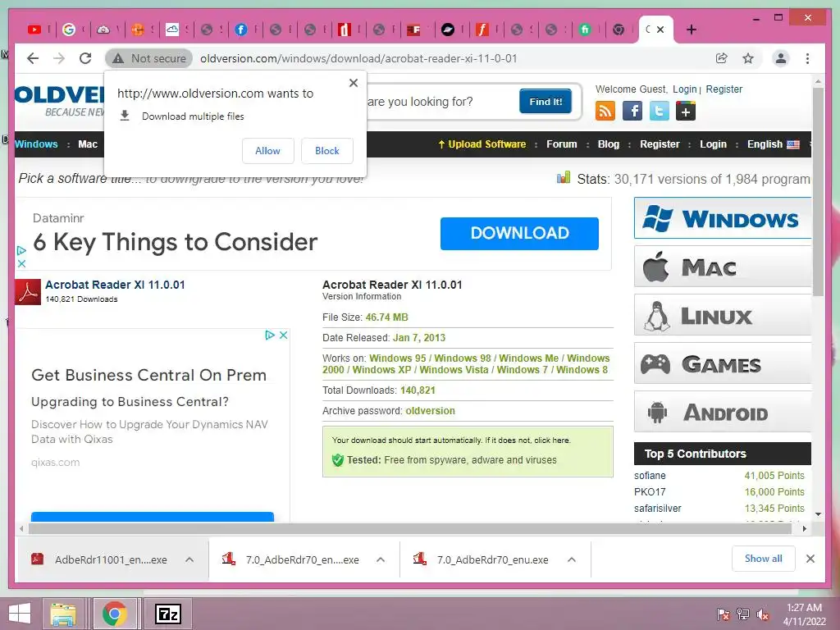Open the Windows platform category
The width and height of the screenshot is (840, 630).
click(x=723, y=218)
